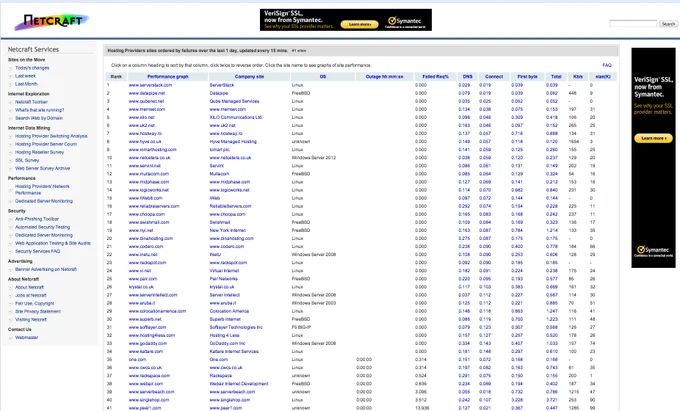Open XILO Communications Ltd. company site
Viewport: 680px width, 411px height.
click(x=236, y=117)
